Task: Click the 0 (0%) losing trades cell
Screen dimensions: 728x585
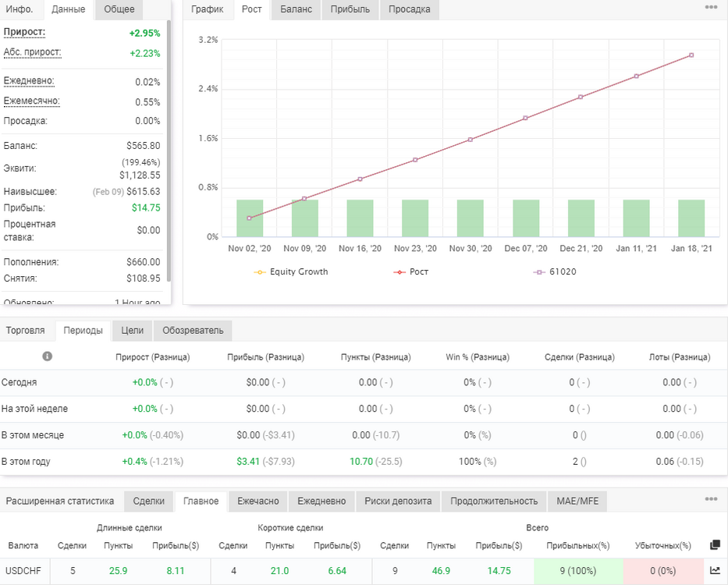Action: pos(663,571)
